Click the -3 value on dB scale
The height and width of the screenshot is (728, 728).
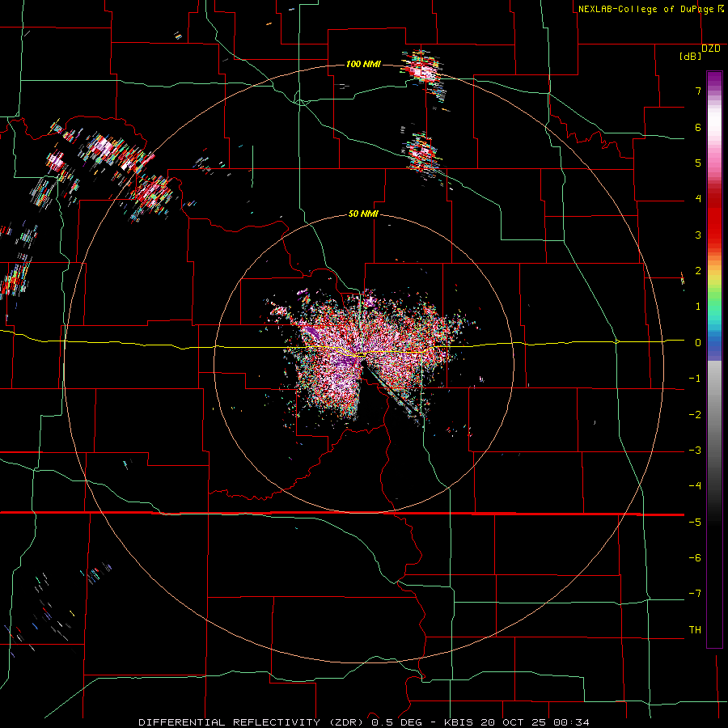tap(695, 451)
